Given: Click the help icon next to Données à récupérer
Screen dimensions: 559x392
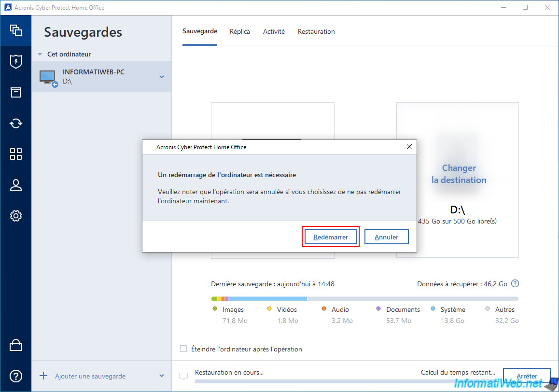Looking at the screenshot, I should [515, 283].
